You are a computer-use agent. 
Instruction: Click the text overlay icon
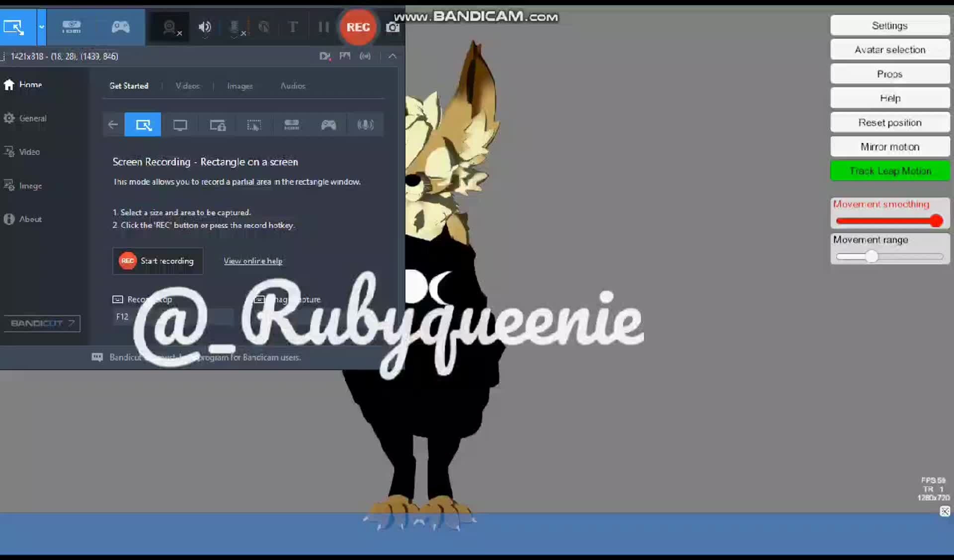293,27
